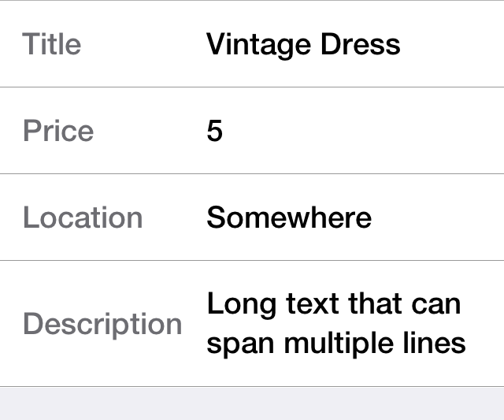Tap the Title field label

click(52, 43)
